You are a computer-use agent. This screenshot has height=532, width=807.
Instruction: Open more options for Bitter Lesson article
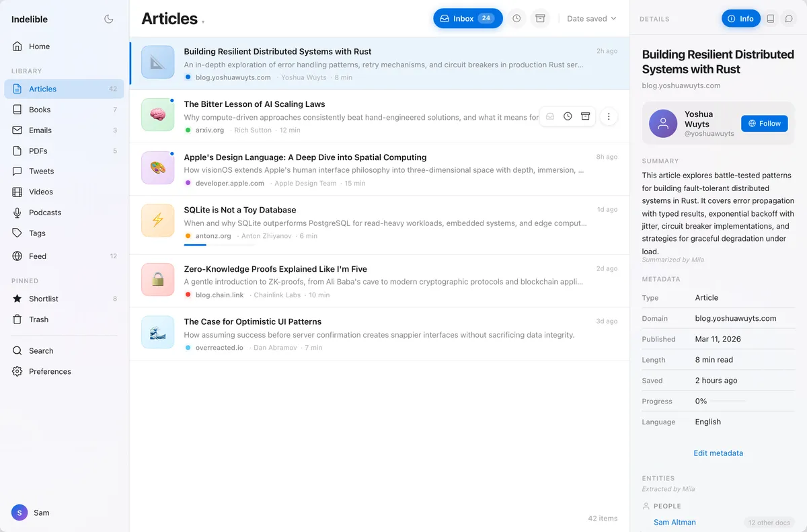[x=609, y=116]
